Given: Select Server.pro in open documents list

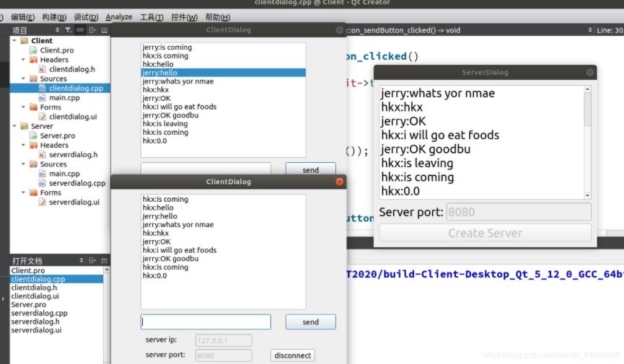Looking at the screenshot, I should pos(29,304).
